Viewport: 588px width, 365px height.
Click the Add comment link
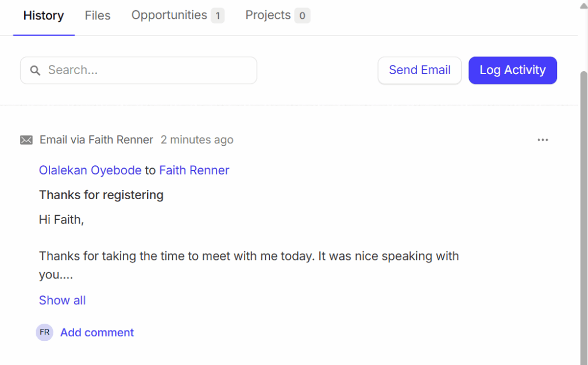point(97,332)
